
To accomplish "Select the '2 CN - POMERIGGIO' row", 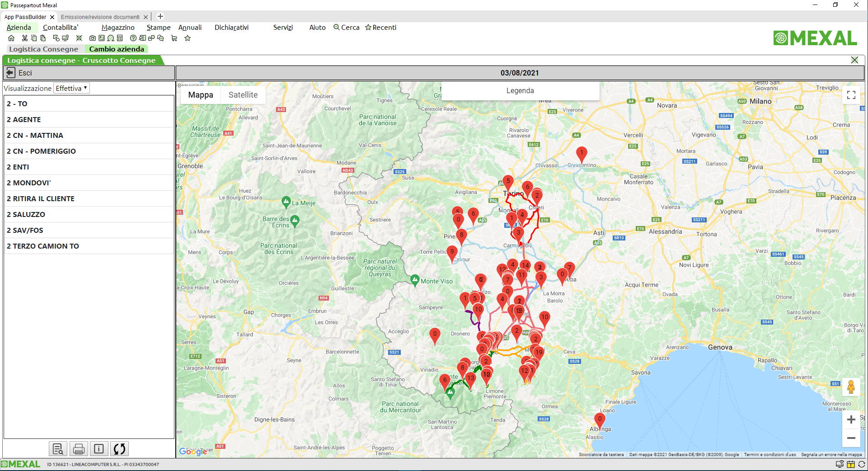I will (89, 151).
